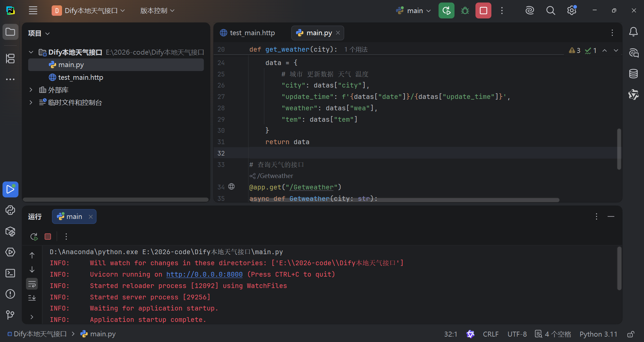The height and width of the screenshot is (342, 644).
Task: Rerun main with the green rerun button
Action: coord(446,10)
